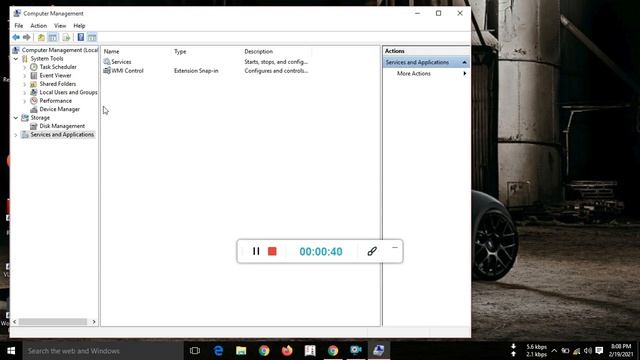
Task: Open the File menu
Action: click(x=19, y=26)
